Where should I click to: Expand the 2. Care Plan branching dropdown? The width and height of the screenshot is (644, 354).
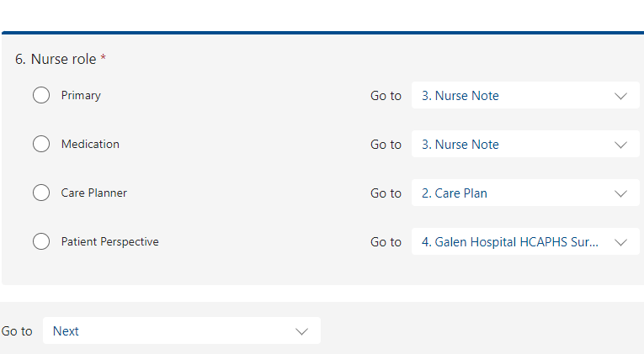coord(525,193)
